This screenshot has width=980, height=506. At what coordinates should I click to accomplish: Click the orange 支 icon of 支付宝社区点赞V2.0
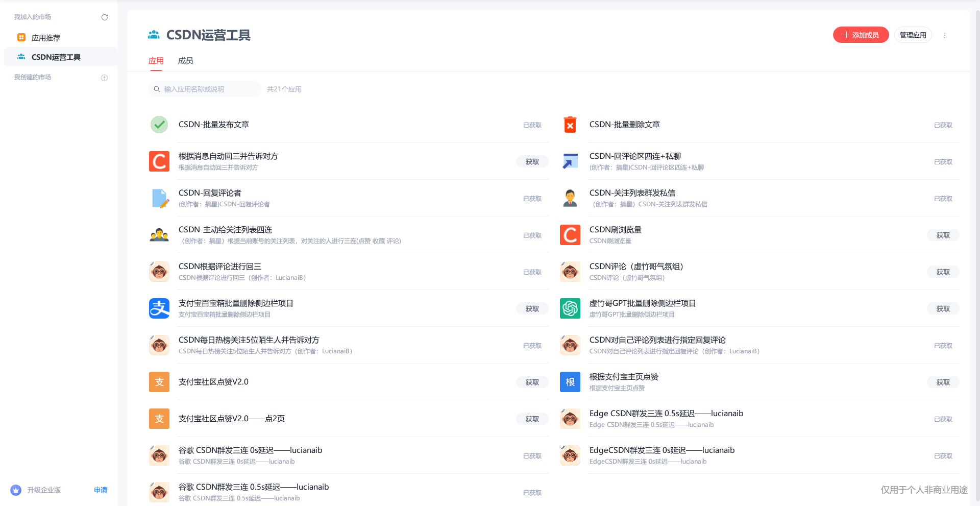pos(159,382)
